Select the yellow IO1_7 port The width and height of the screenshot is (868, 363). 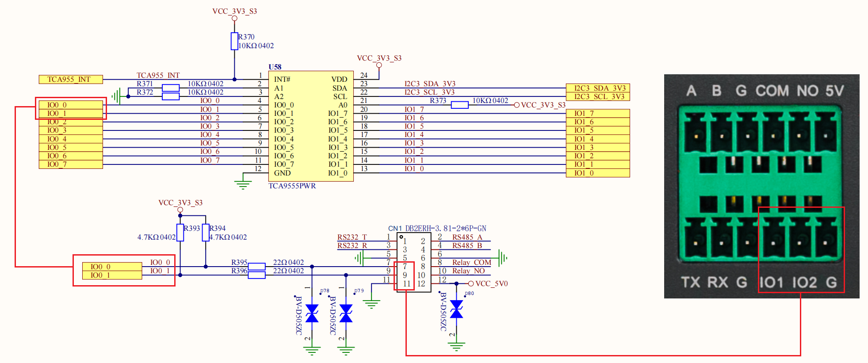click(598, 113)
